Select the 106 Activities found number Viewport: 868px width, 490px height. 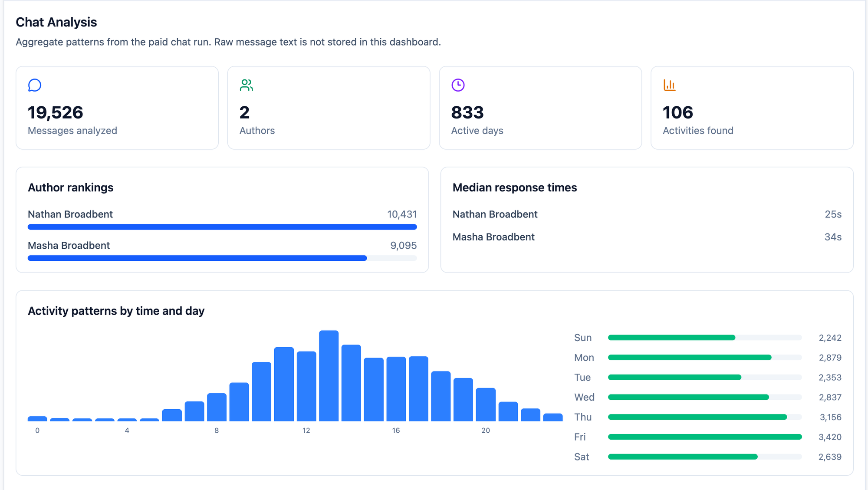pyautogui.click(x=678, y=112)
